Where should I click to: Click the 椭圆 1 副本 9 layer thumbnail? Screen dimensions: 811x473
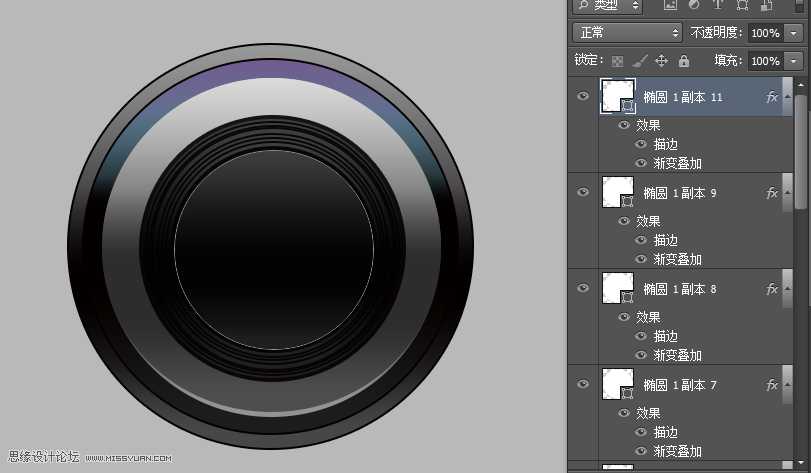click(x=616, y=193)
